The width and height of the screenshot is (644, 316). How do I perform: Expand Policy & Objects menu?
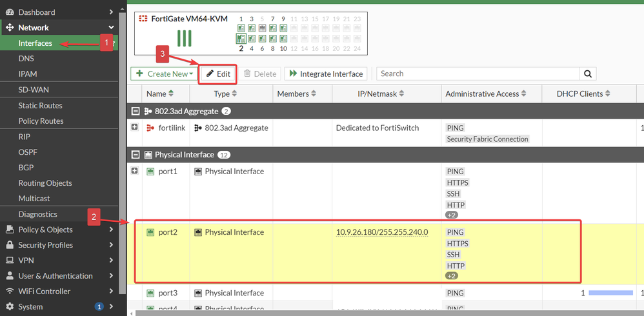[59, 230]
